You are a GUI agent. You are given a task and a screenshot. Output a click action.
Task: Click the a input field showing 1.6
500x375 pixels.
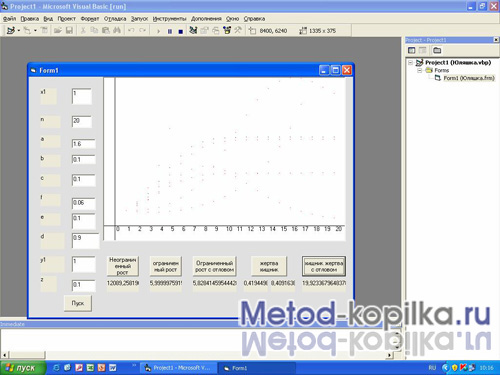point(84,144)
